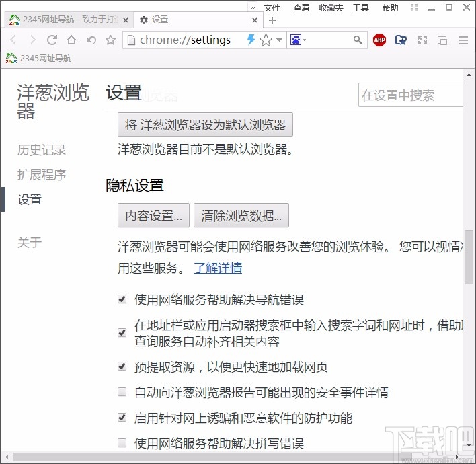Click the grid skin icon in title bar
Viewport: 476px width, 464px height.
click(x=414, y=7)
